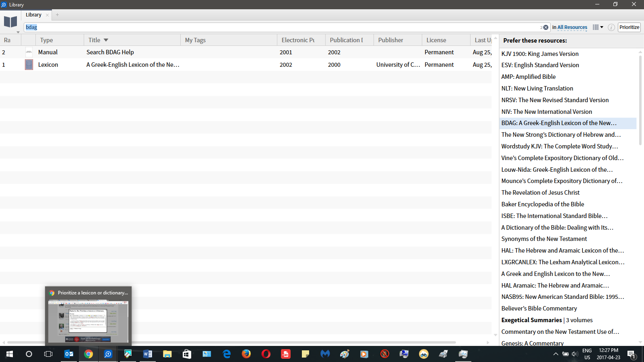
Task: Click the Lexicon book cover thumbnail
Action: tap(29, 65)
